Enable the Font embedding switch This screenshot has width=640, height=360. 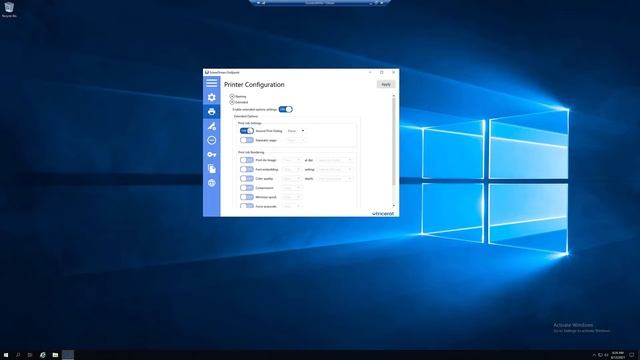(247, 169)
